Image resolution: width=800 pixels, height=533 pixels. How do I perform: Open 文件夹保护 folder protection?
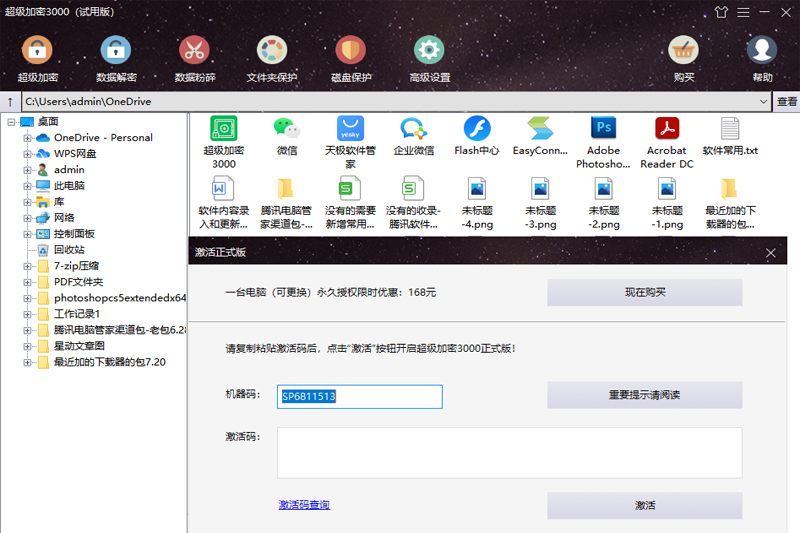[272, 50]
